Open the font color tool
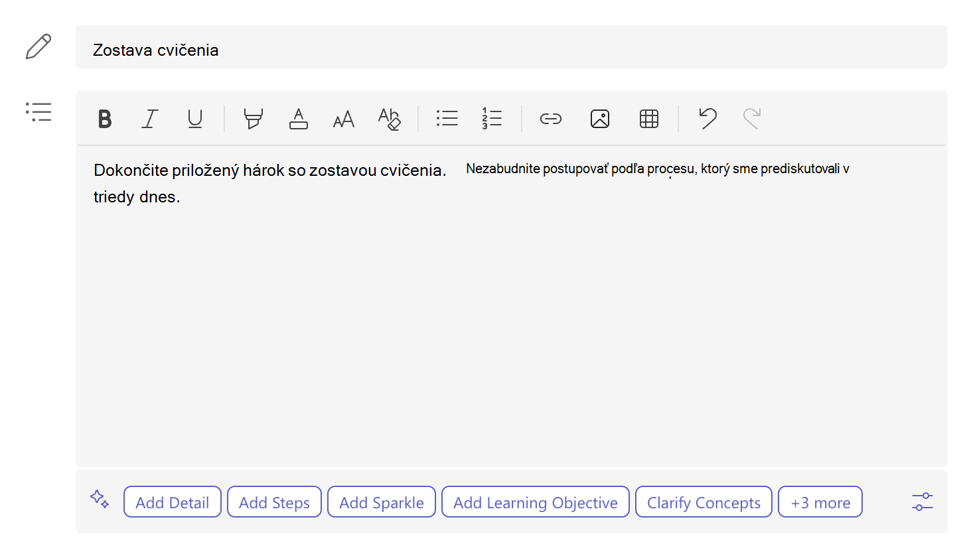The height and width of the screenshot is (560, 969). (x=299, y=119)
